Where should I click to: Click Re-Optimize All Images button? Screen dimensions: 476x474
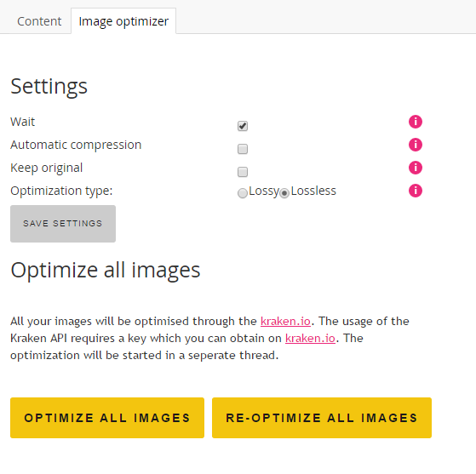pyautogui.click(x=322, y=418)
